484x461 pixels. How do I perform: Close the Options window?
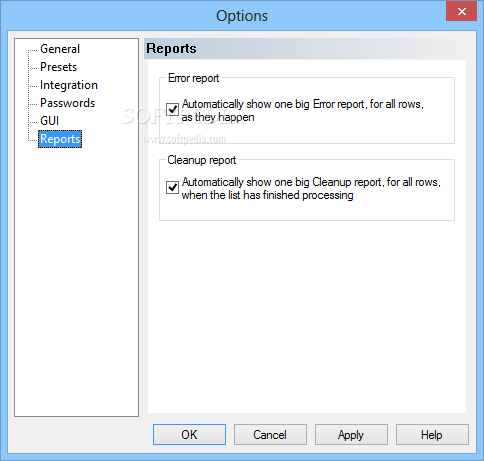pos(462,11)
